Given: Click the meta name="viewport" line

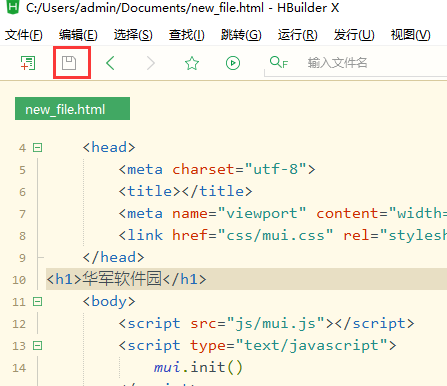Looking at the screenshot, I should point(283,213).
